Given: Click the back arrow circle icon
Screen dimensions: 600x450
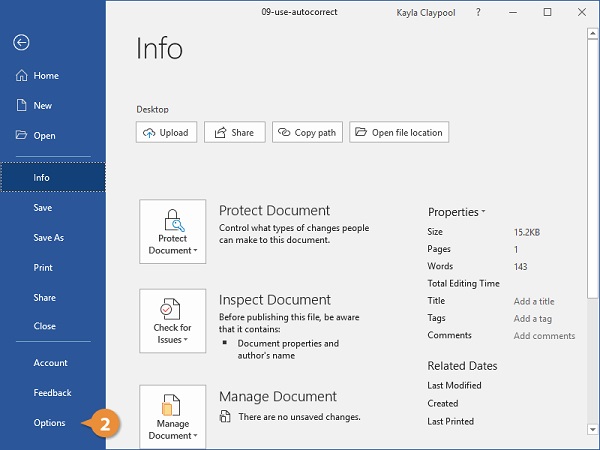Looking at the screenshot, I should point(21,42).
